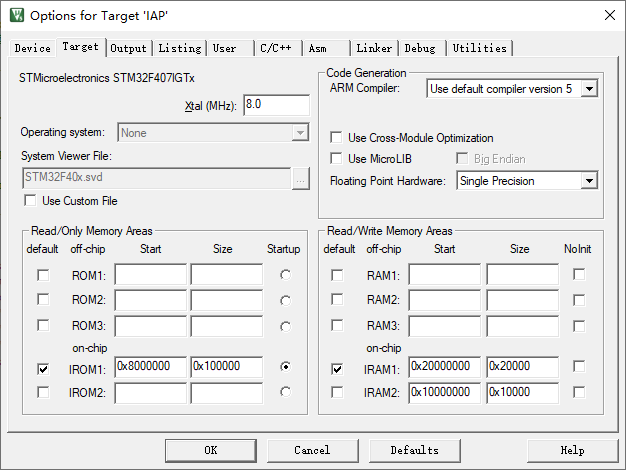
Task: Select the Target tab
Action: [x=81, y=47]
